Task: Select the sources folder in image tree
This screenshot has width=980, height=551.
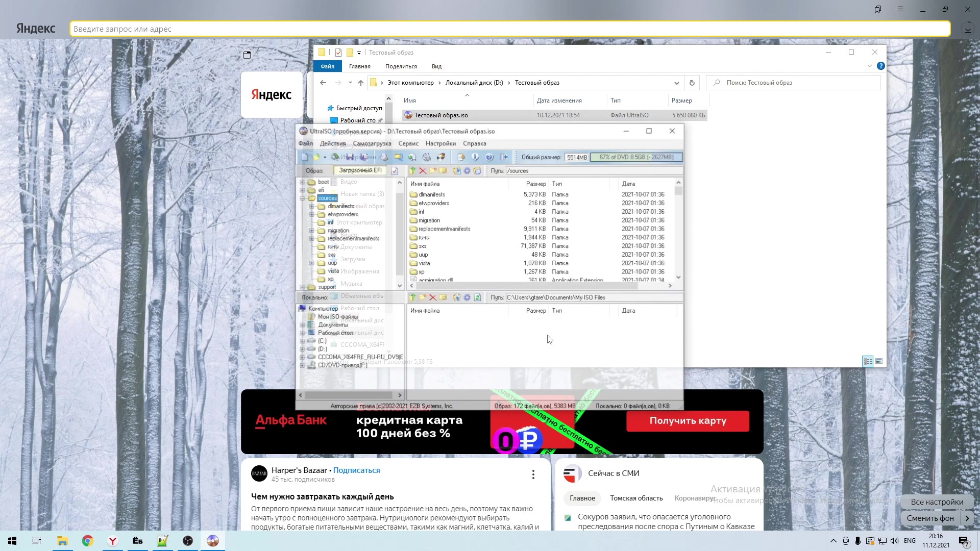Action: (x=327, y=198)
